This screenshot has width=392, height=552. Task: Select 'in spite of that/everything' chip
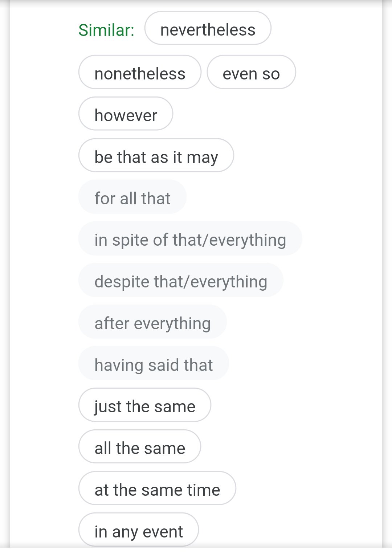coord(190,239)
